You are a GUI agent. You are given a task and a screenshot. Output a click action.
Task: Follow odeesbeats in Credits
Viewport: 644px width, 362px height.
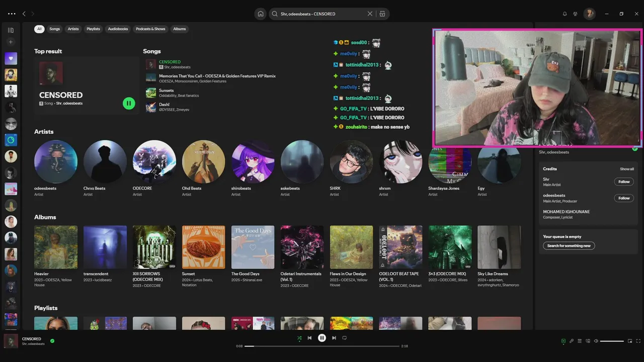coord(624,198)
